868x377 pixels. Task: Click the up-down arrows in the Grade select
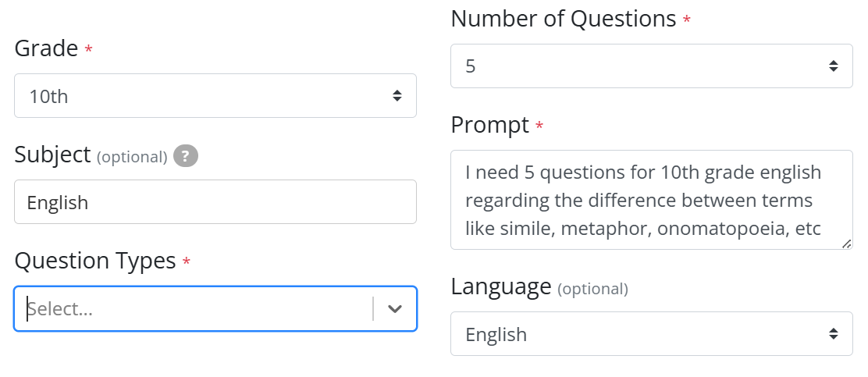[397, 96]
